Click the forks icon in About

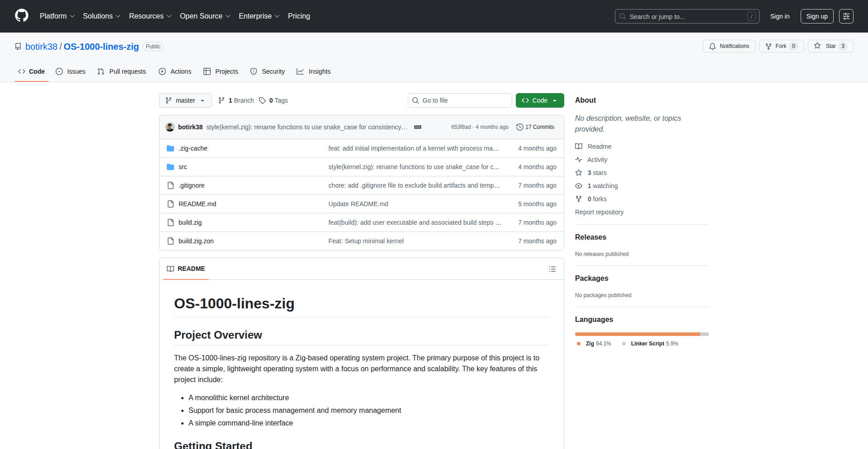[579, 199]
